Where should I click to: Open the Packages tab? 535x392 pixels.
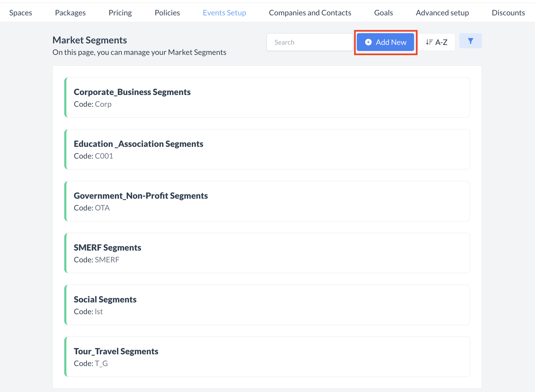(70, 13)
